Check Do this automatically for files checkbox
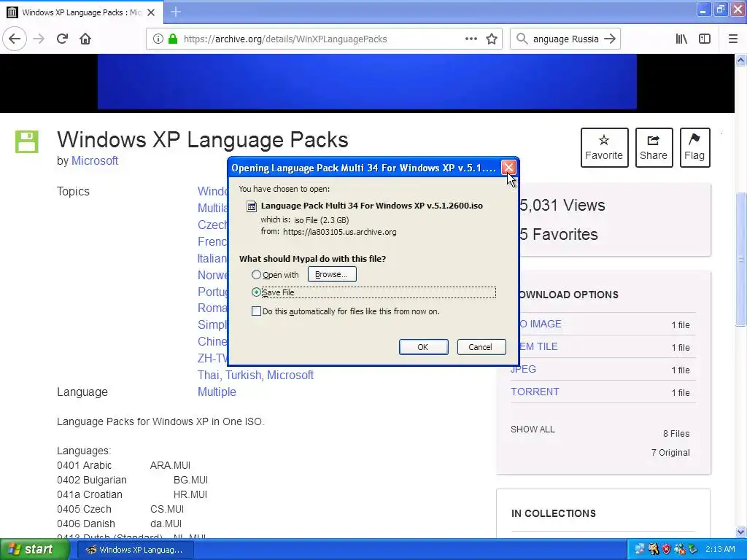This screenshot has height=560, width=747. [x=256, y=311]
